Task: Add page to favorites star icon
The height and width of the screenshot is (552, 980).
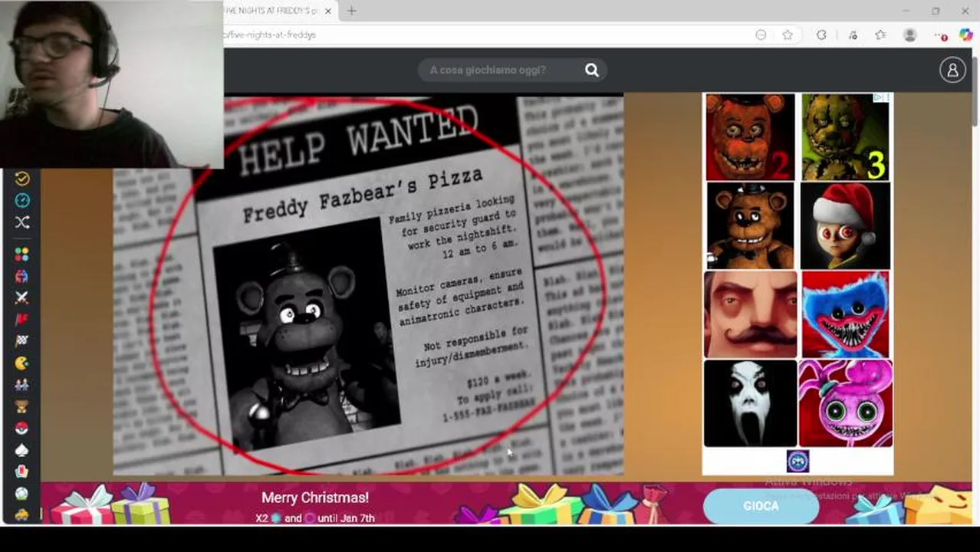Action: [788, 34]
